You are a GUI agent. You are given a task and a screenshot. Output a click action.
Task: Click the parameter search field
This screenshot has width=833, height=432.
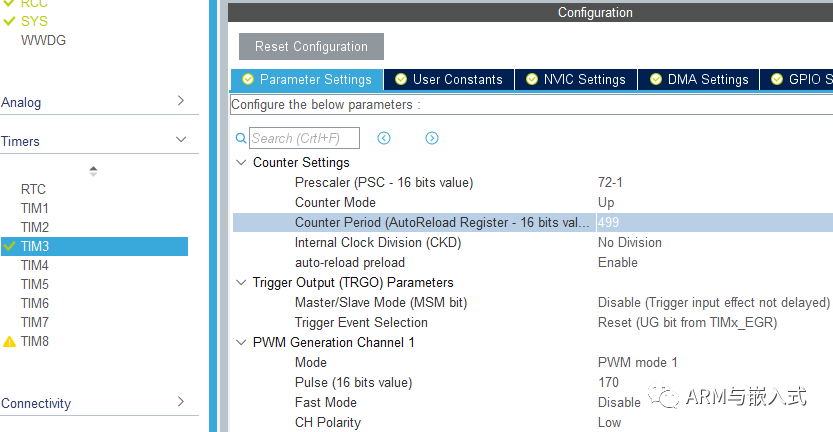tap(303, 138)
